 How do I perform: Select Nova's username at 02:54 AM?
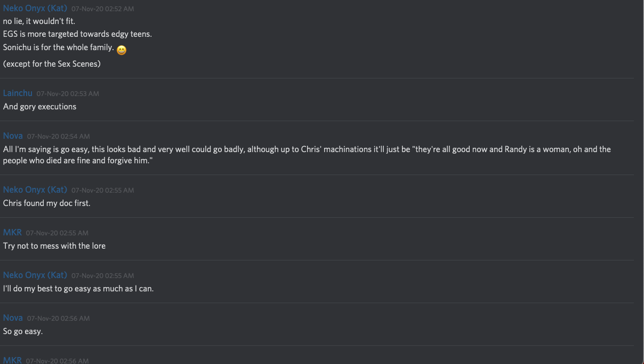pos(13,136)
